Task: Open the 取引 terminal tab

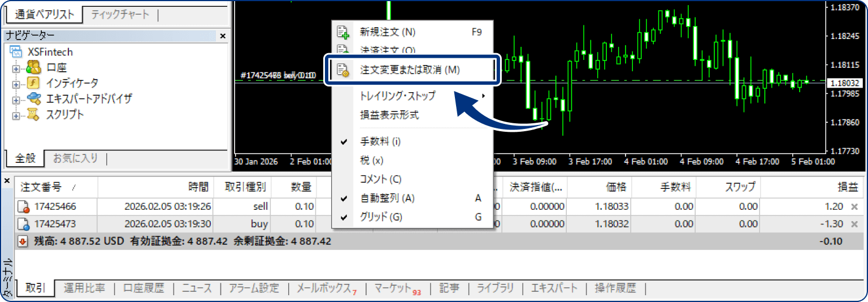Action: click(x=36, y=288)
